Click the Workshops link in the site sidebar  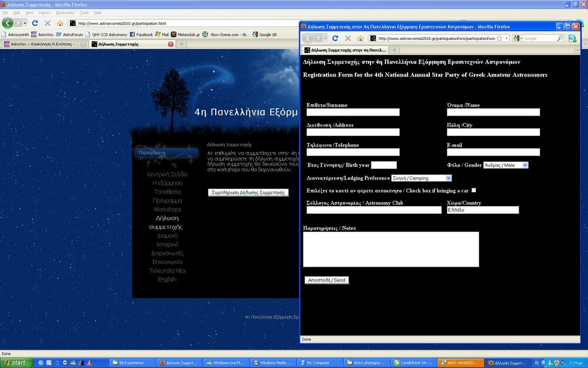(167, 210)
